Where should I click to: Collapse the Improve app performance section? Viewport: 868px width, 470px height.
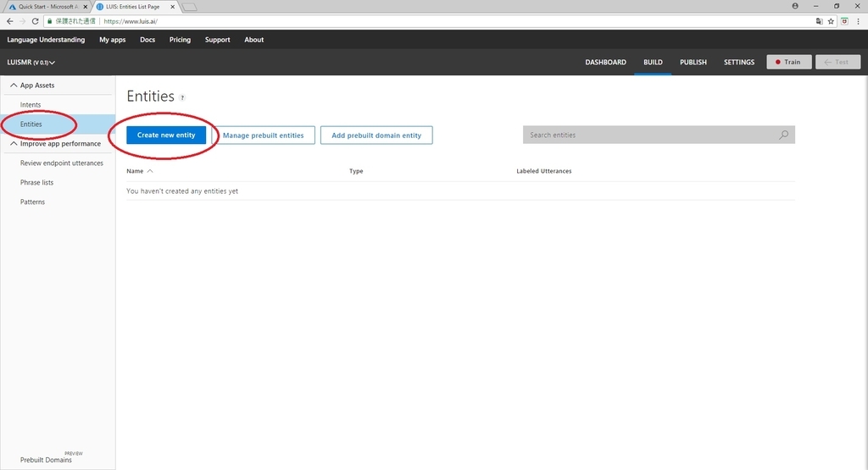[14, 144]
